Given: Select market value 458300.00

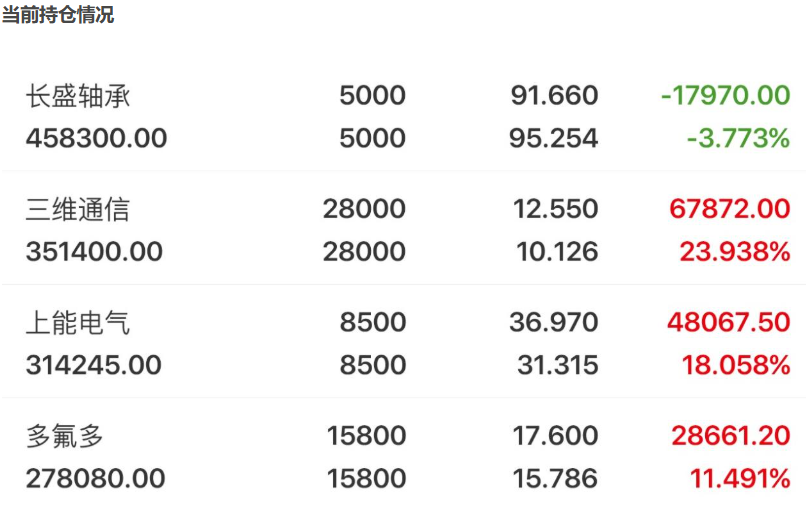Looking at the screenshot, I should (x=97, y=138).
